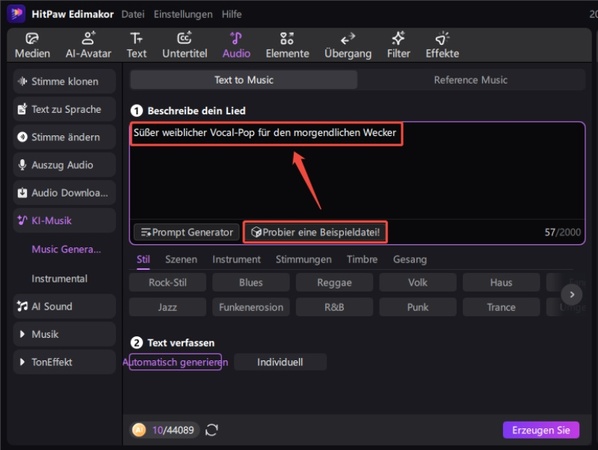Expand the Musik sidebar section

(64, 334)
